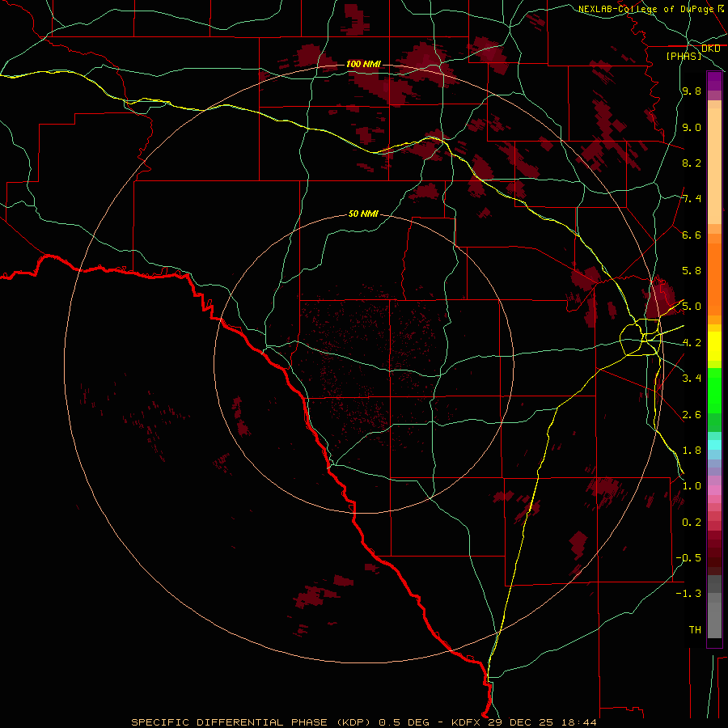Click the 6.6 value on color scale
The width and height of the screenshot is (728, 728).
coord(692,235)
